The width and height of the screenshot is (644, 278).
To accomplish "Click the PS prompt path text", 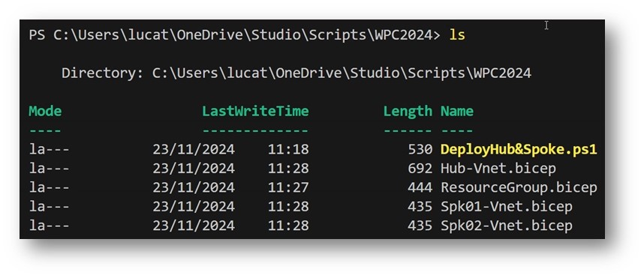I will [x=234, y=35].
